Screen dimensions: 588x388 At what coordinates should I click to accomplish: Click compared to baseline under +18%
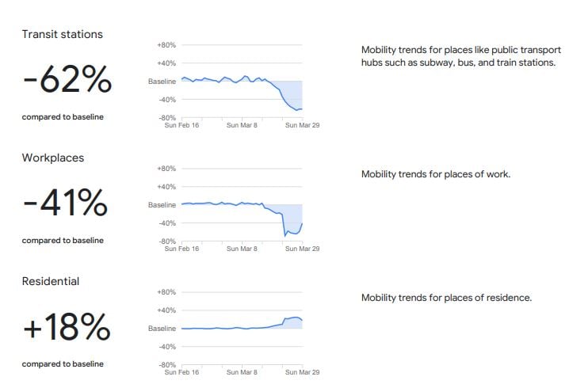[x=63, y=364]
